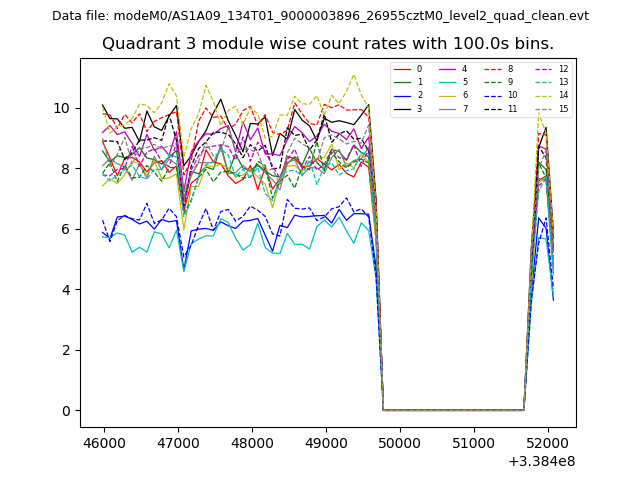Click the plot title about Quadrant 3 count rates

pos(328,44)
